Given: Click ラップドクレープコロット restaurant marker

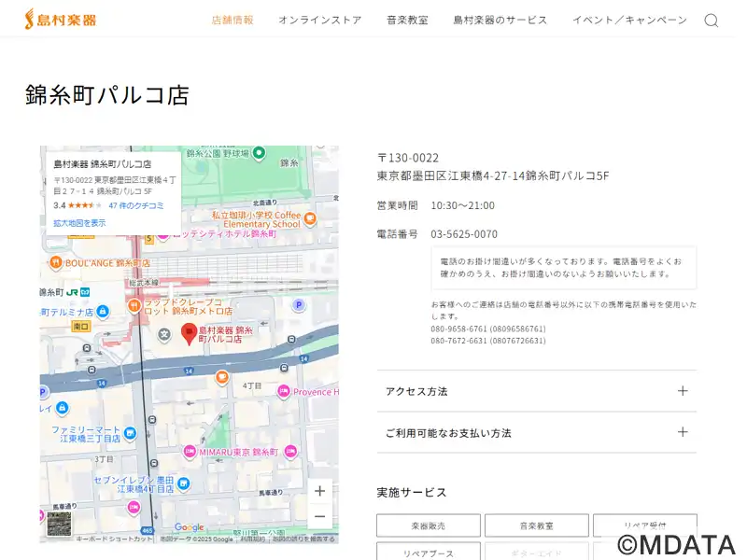Looking at the screenshot, I should click(x=134, y=306).
